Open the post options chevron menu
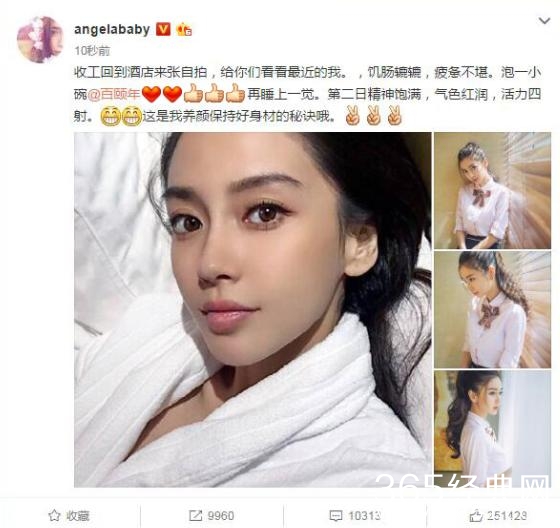Image resolution: width=560 pixels, height=528 pixels. [x=544, y=21]
